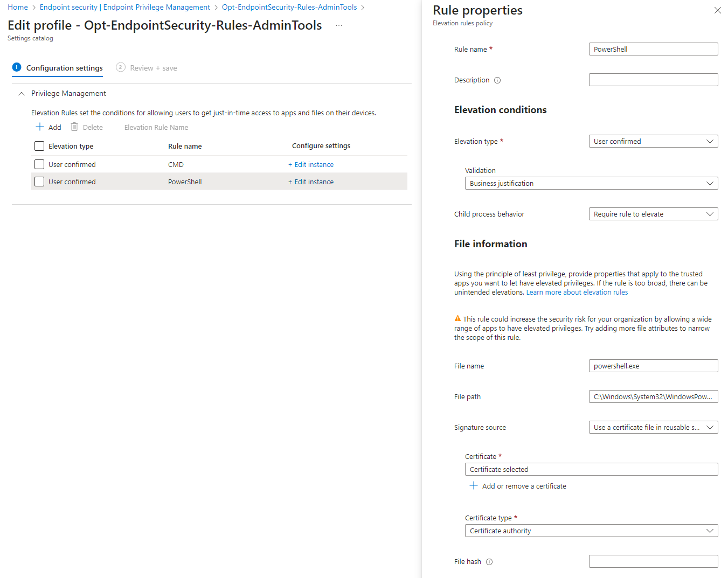Click the Delete trash icon
728x578 pixels.
[x=74, y=127]
